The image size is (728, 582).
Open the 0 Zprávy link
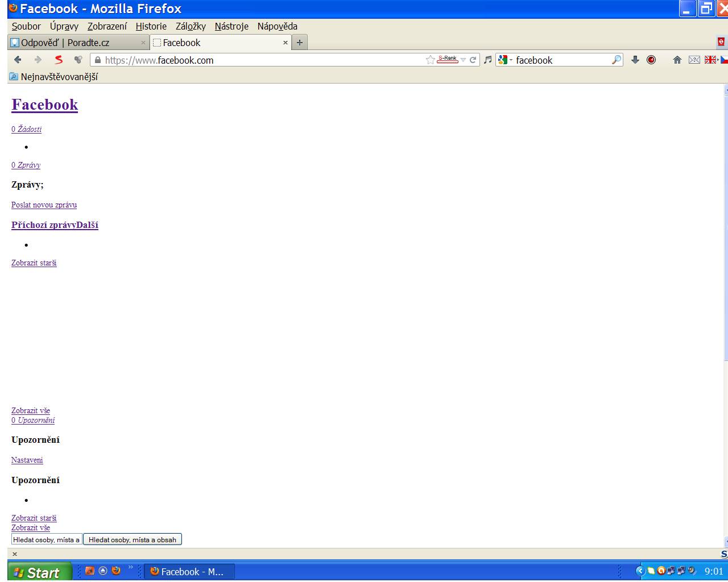(x=26, y=165)
